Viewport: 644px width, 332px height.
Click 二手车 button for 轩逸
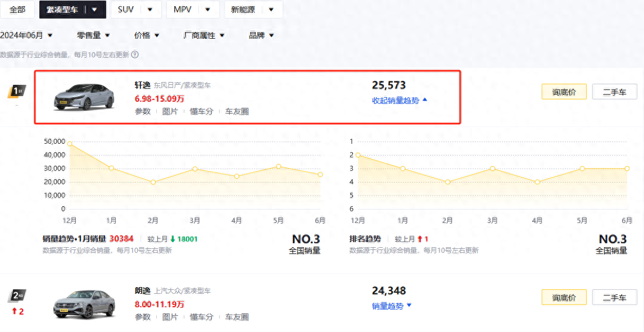[x=614, y=92]
